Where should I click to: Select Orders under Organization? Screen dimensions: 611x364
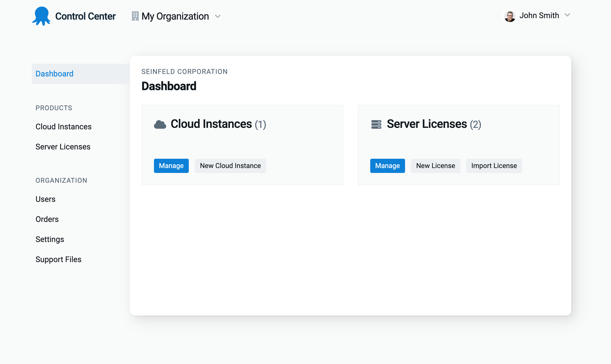pos(47,219)
